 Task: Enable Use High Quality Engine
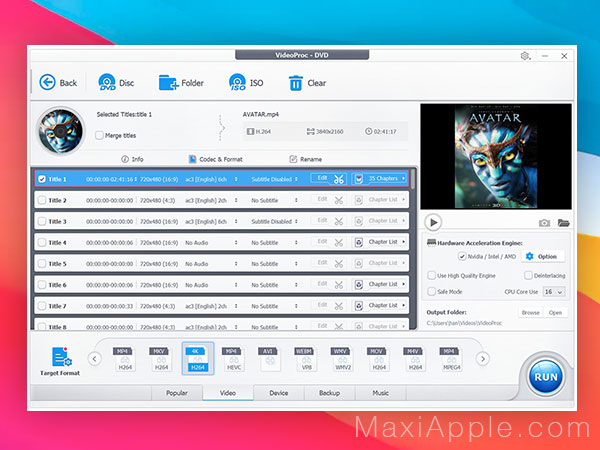tap(432, 276)
